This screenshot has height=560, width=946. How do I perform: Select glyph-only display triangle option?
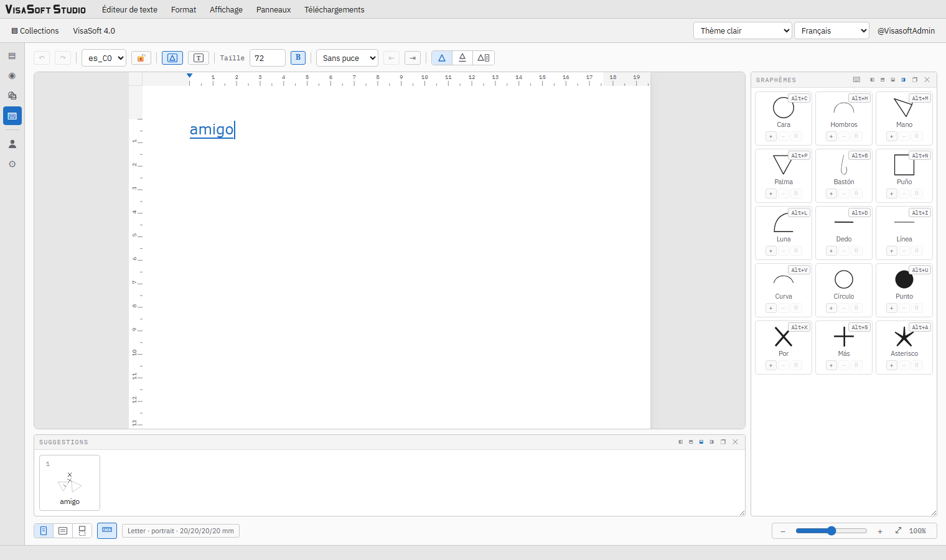point(442,58)
